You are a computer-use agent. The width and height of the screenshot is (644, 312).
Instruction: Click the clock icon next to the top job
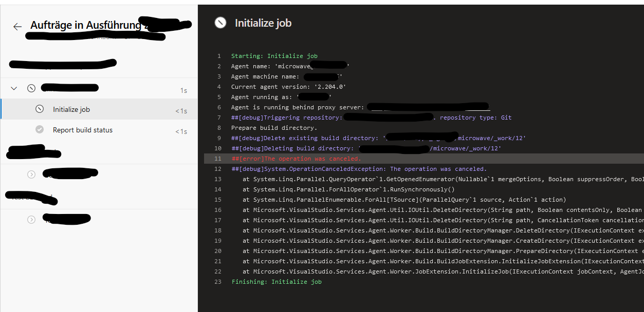pyautogui.click(x=31, y=88)
